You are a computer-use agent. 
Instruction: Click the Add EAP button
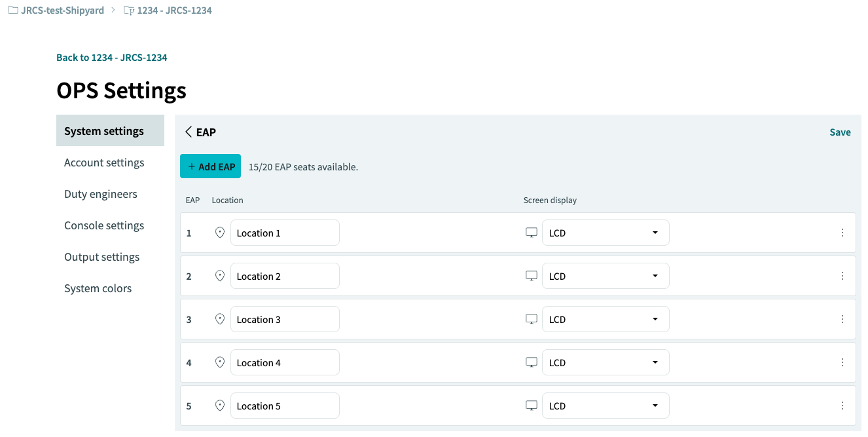coord(210,166)
